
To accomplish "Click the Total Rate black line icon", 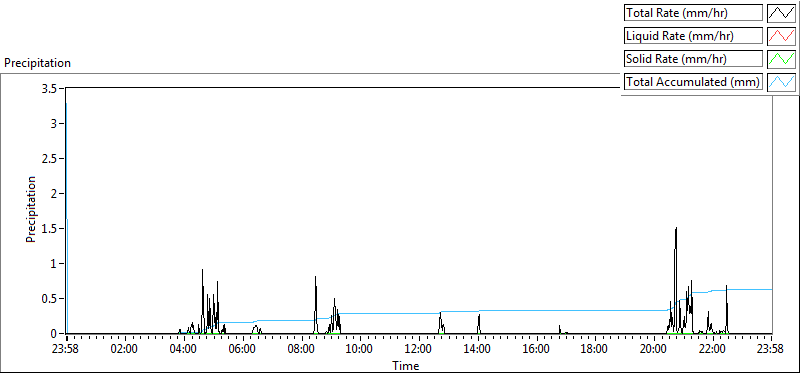I will click(782, 13).
